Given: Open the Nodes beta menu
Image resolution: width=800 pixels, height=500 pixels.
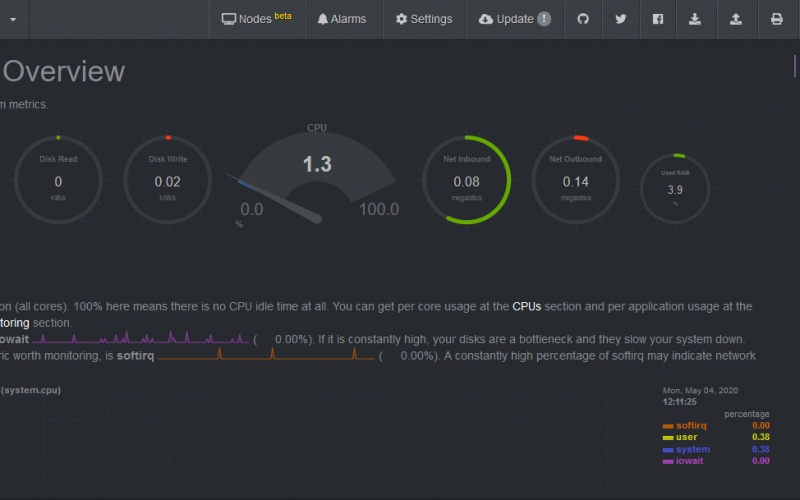Looking at the screenshot, I should tap(256, 19).
